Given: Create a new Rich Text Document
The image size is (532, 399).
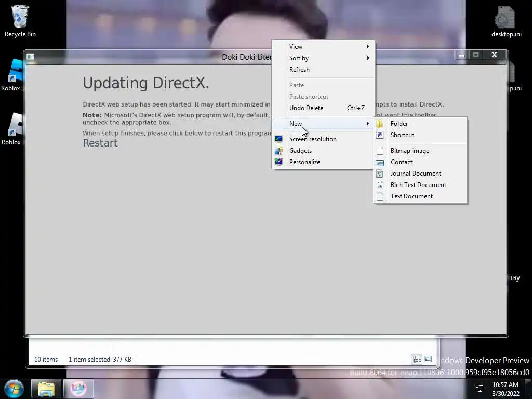Looking at the screenshot, I should [420, 185].
